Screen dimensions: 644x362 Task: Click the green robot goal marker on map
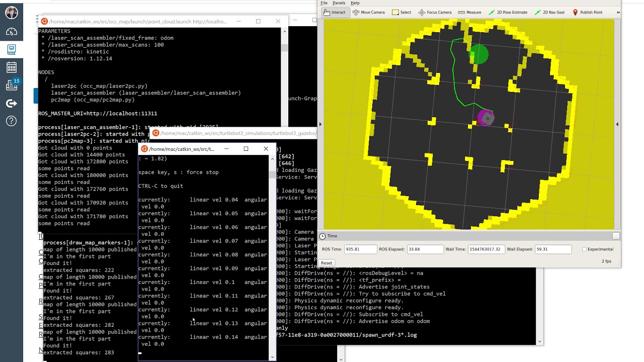click(x=478, y=54)
